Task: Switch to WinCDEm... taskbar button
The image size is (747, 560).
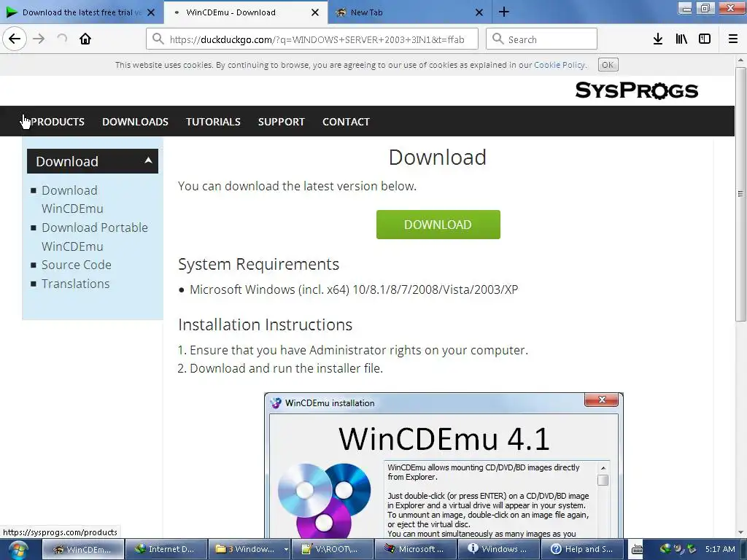Action: pos(83,549)
